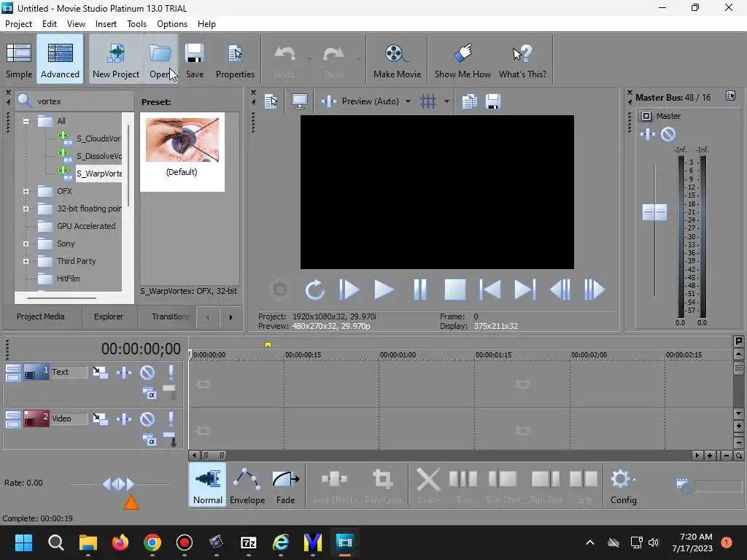The height and width of the screenshot is (560, 747).
Task: Click the Master volume fader
Action: (654, 212)
